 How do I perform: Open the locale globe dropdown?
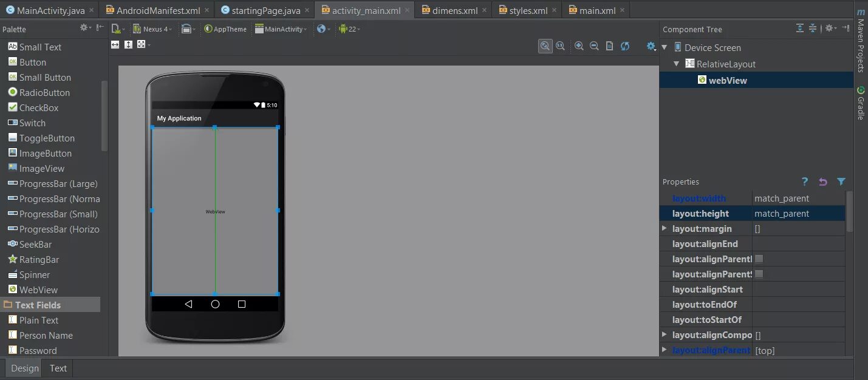click(x=324, y=29)
